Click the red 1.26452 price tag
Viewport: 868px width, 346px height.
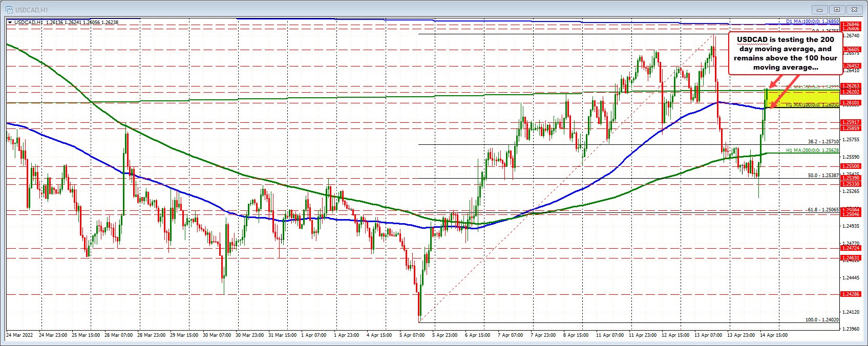tap(850, 66)
